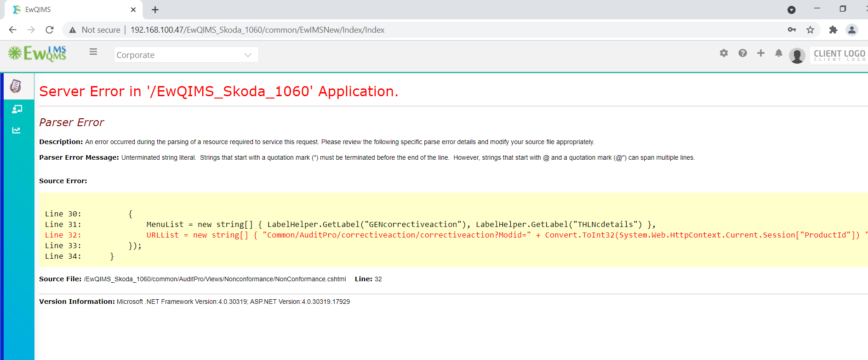The width and height of the screenshot is (868, 360).
Task: Open notifications bell icon
Action: point(778,53)
